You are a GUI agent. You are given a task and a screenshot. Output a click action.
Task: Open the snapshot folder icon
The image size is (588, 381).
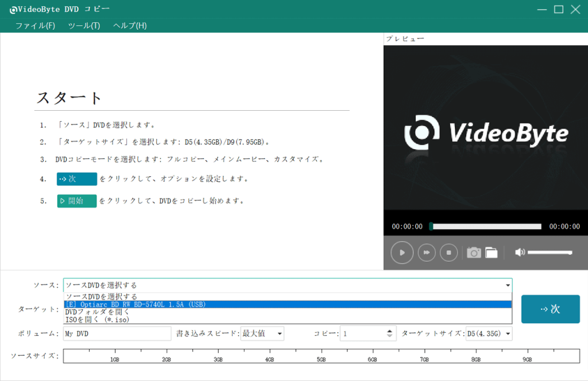[491, 252]
